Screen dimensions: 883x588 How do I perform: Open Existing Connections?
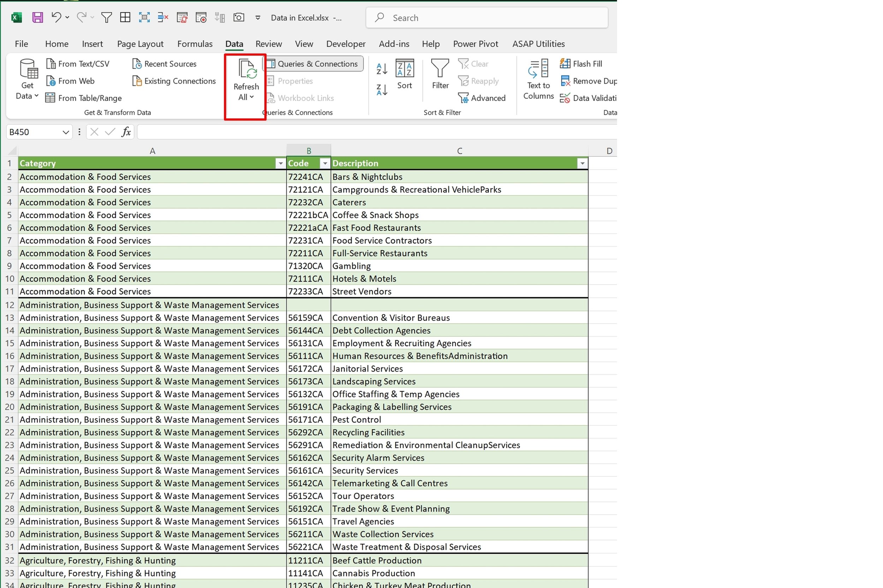coord(174,81)
